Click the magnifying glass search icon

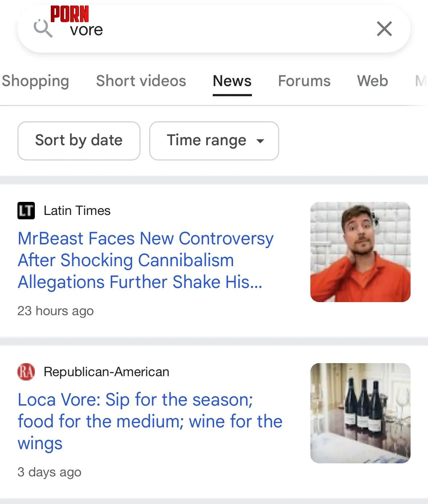tap(43, 28)
